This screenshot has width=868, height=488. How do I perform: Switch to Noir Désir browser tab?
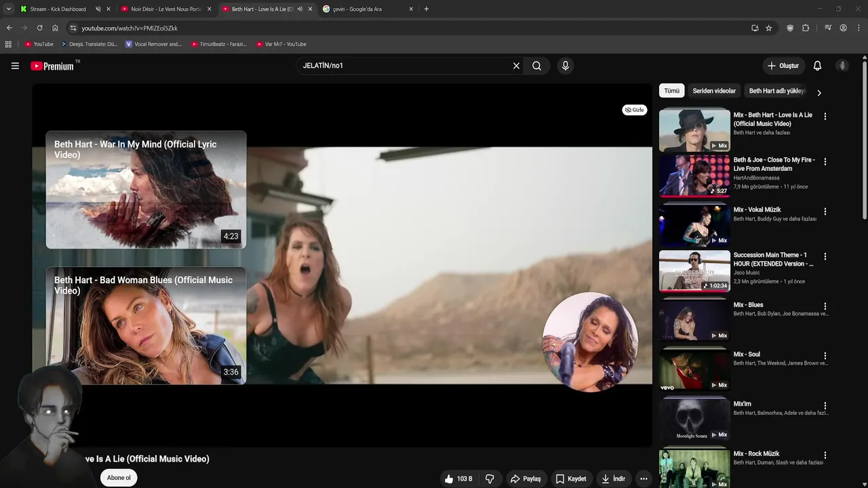(166, 9)
